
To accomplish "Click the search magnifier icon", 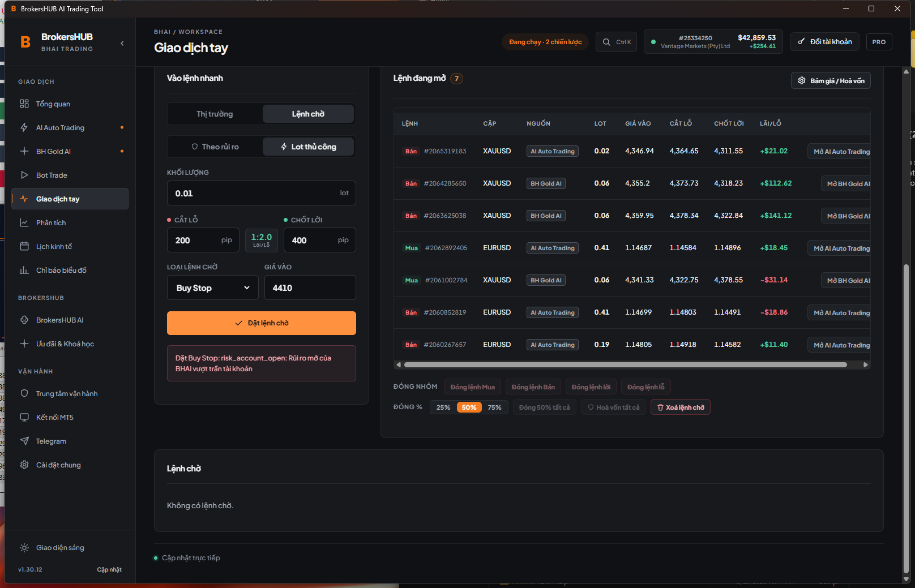I will tap(606, 42).
